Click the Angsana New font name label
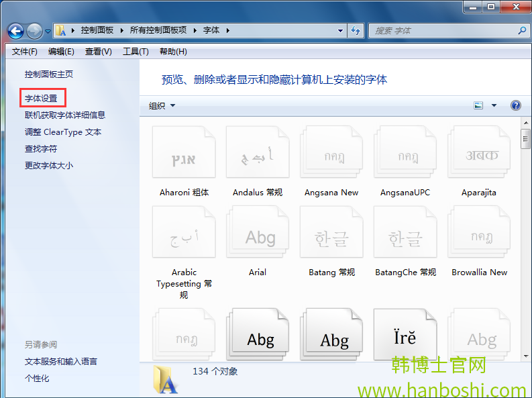The height and width of the screenshot is (398, 532). click(x=331, y=193)
